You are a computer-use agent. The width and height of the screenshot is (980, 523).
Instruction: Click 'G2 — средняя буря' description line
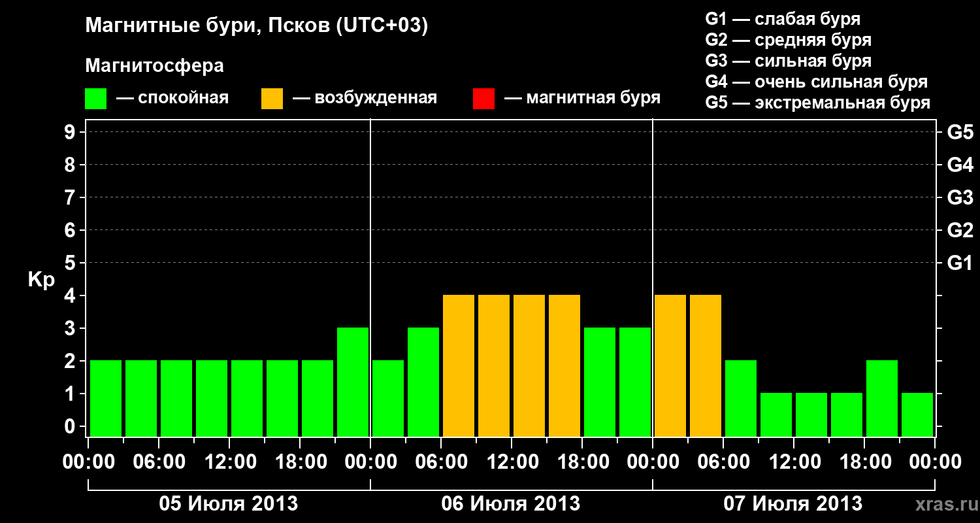(789, 40)
